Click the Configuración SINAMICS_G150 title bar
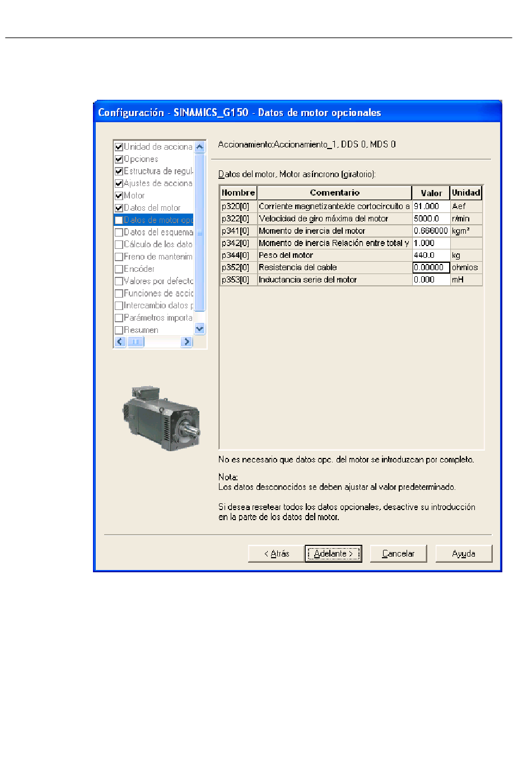Viewport: 532px width, 783px height. (297, 113)
